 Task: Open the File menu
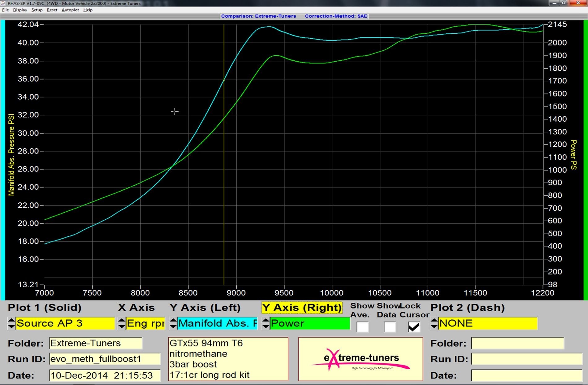click(x=5, y=10)
